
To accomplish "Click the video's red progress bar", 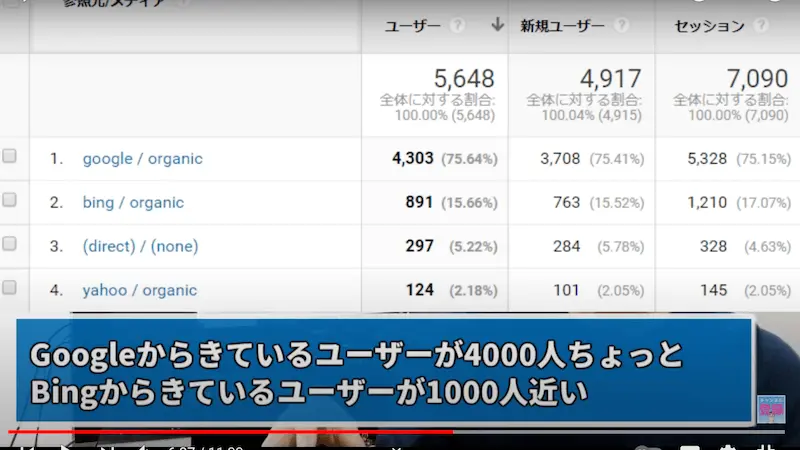I will click(x=230, y=432).
